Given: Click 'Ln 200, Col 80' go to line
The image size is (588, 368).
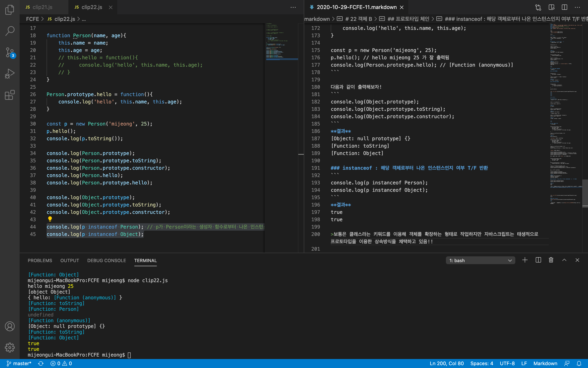Looking at the screenshot, I should [x=447, y=363].
